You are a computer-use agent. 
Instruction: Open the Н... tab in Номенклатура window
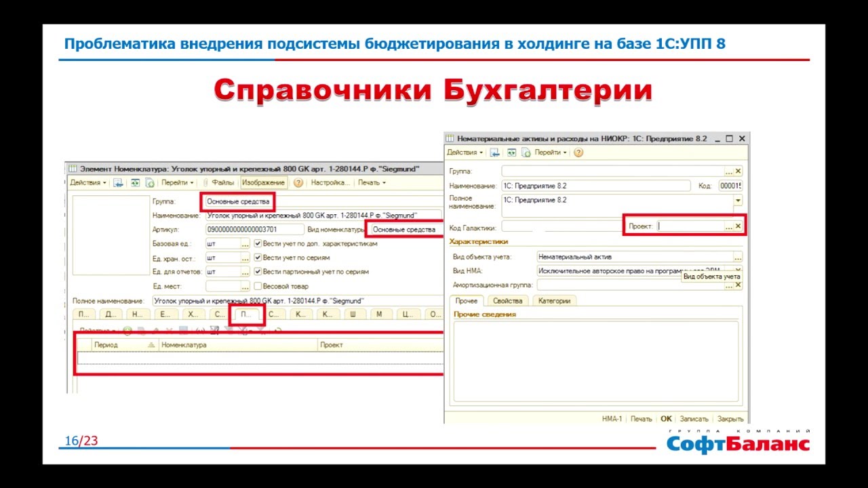[138, 314]
